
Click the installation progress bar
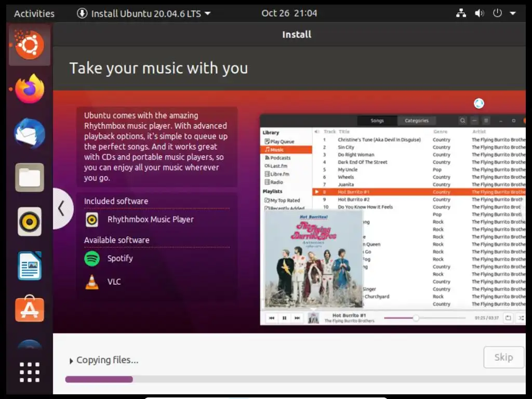click(x=295, y=379)
